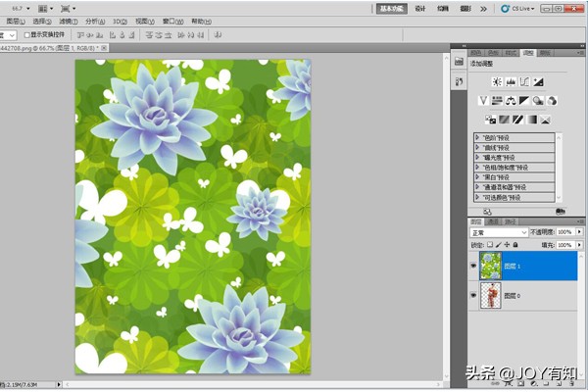Open the CS Live button
This screenshot has height=392, width=588.
click(x=517, y=8)
